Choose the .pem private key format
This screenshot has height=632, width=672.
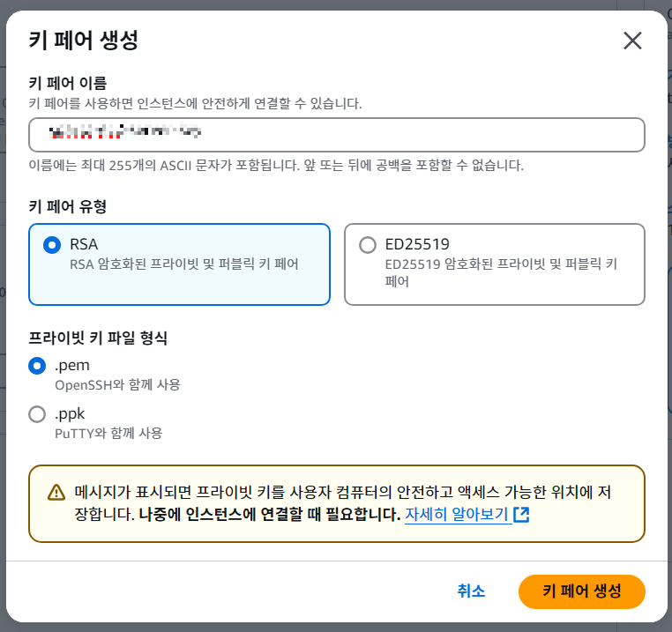coord(37,366)
